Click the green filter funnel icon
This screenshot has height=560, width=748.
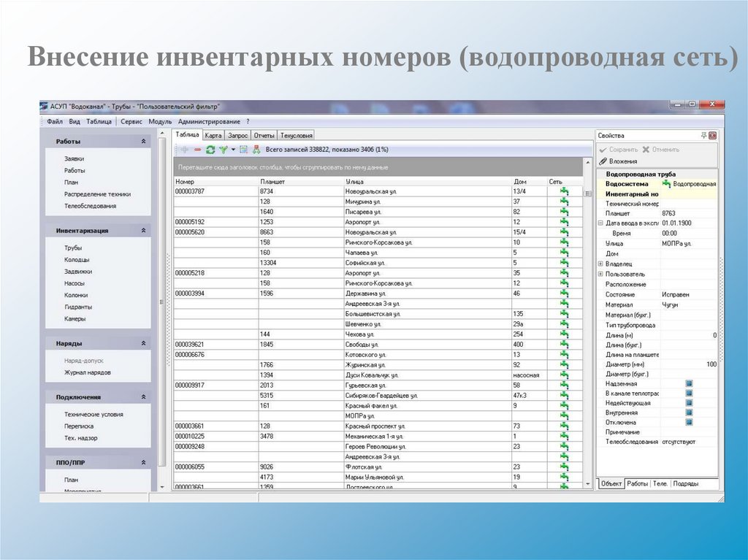(x=224, y=150)
